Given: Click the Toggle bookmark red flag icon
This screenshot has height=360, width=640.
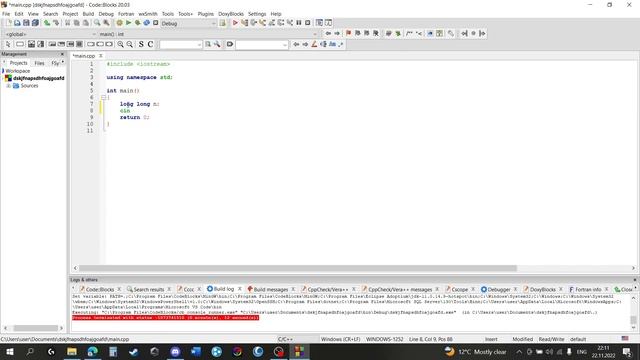Looking at the screenshot, I should point(348,33).
